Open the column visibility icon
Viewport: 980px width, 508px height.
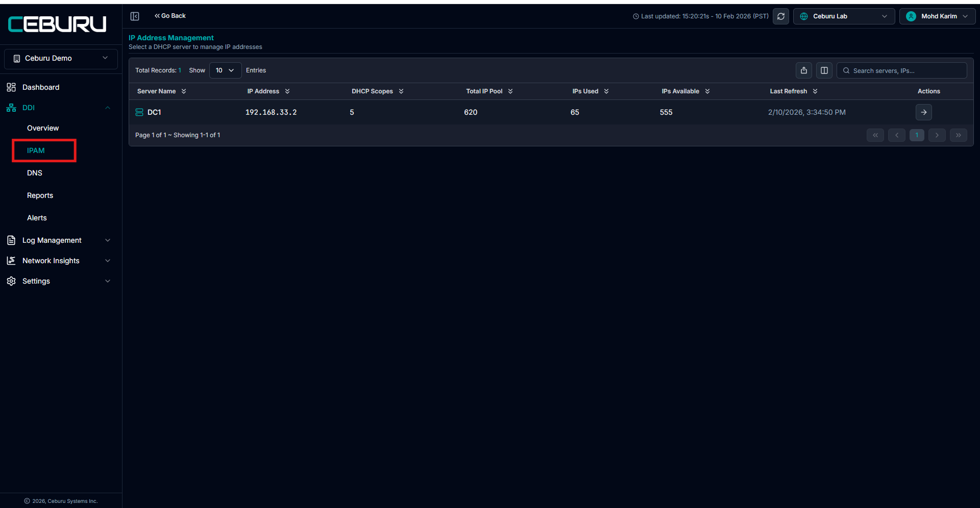[x=824, y=70]
